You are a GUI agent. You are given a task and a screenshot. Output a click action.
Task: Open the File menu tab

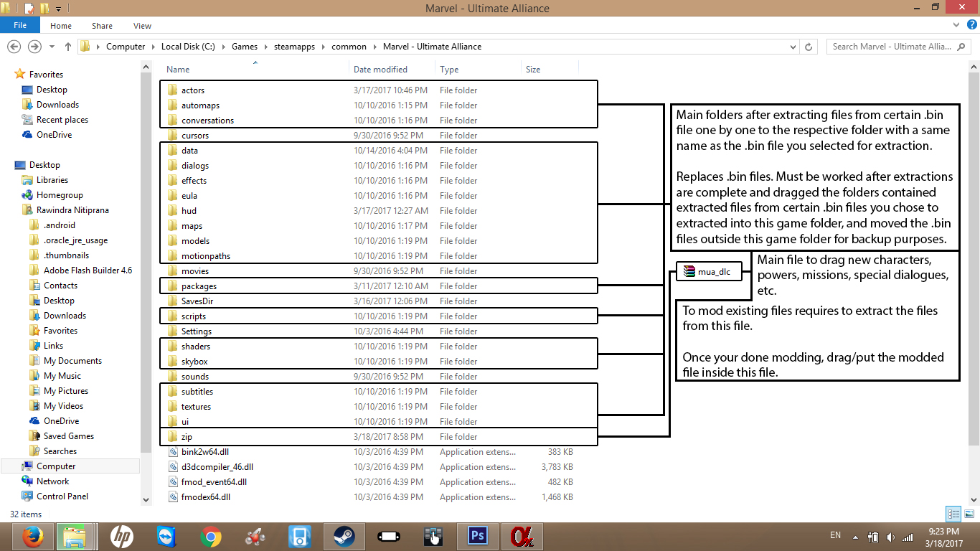[x=20, y=25]
